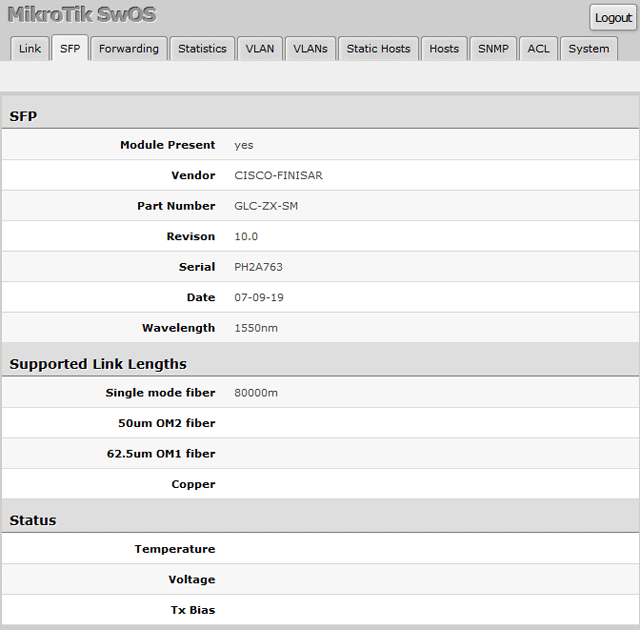The width and height of the screenshot is (640, 630).
Task: Select the serial value PH2A763
Action: [x=258, y=267]
